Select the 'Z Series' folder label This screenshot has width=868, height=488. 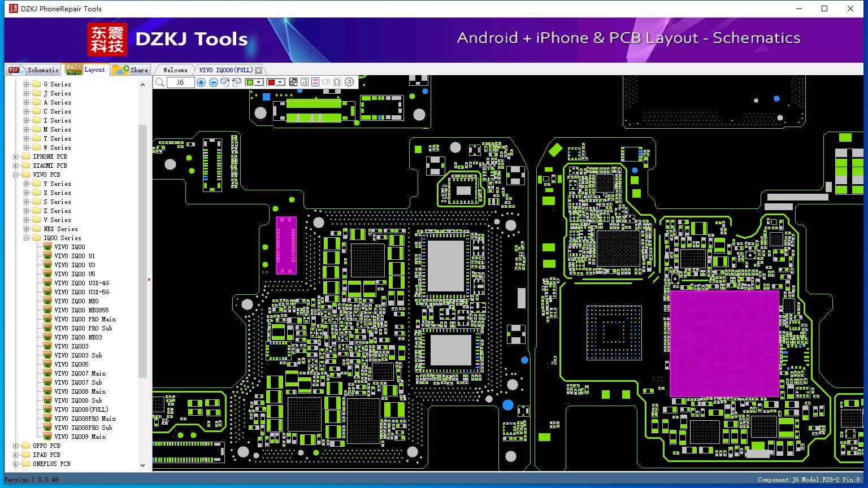pos(58,211)
